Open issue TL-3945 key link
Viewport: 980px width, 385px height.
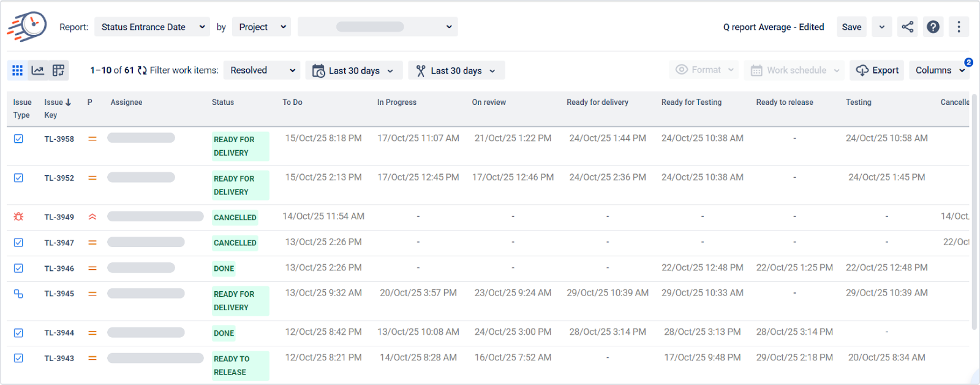tap(59, 294)
